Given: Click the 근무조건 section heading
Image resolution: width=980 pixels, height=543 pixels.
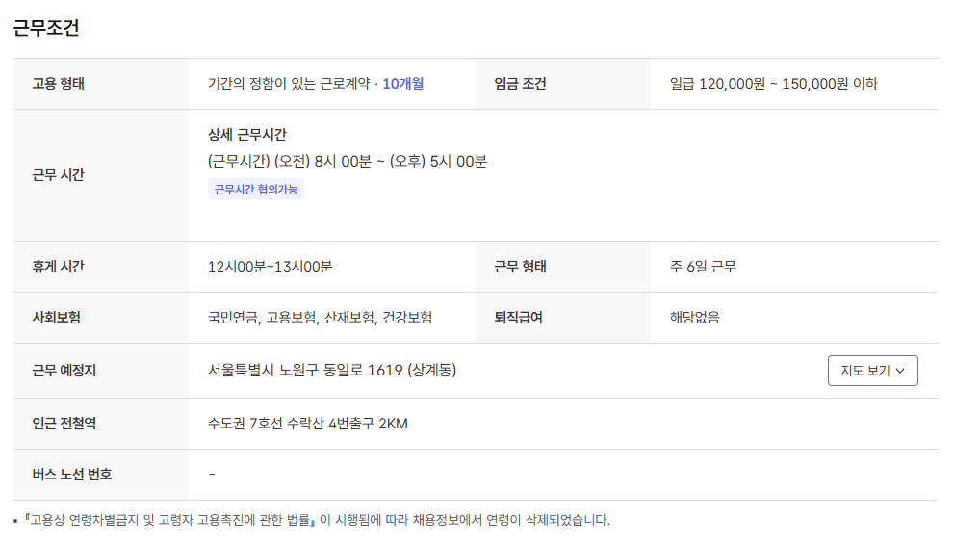Looking at the screenshot, I should click(x=46, y=28).
